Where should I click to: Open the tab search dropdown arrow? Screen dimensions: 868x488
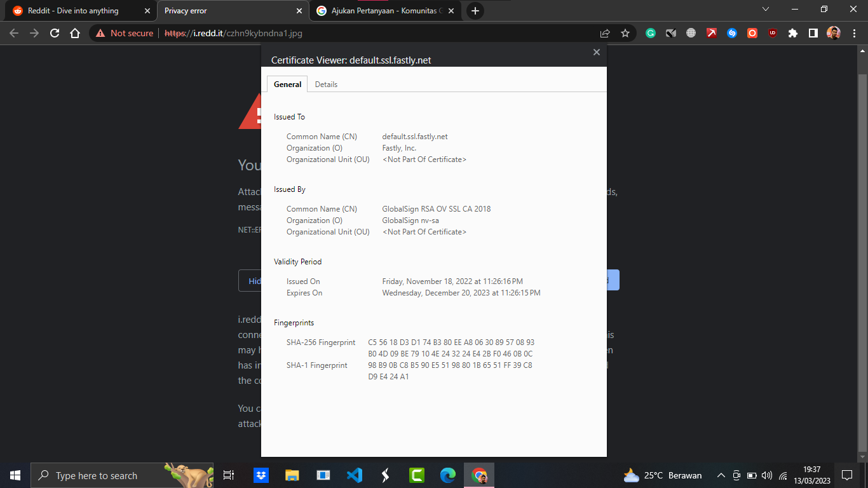coord(765,10)
